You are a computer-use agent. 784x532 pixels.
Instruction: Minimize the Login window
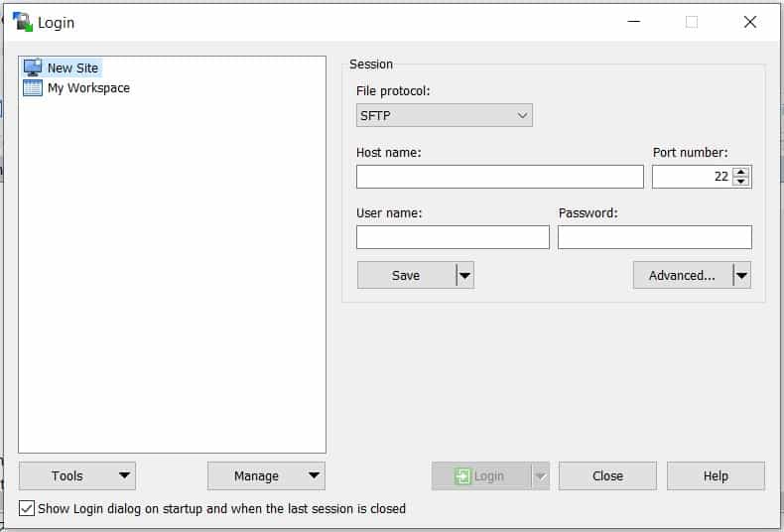point(634,22)
